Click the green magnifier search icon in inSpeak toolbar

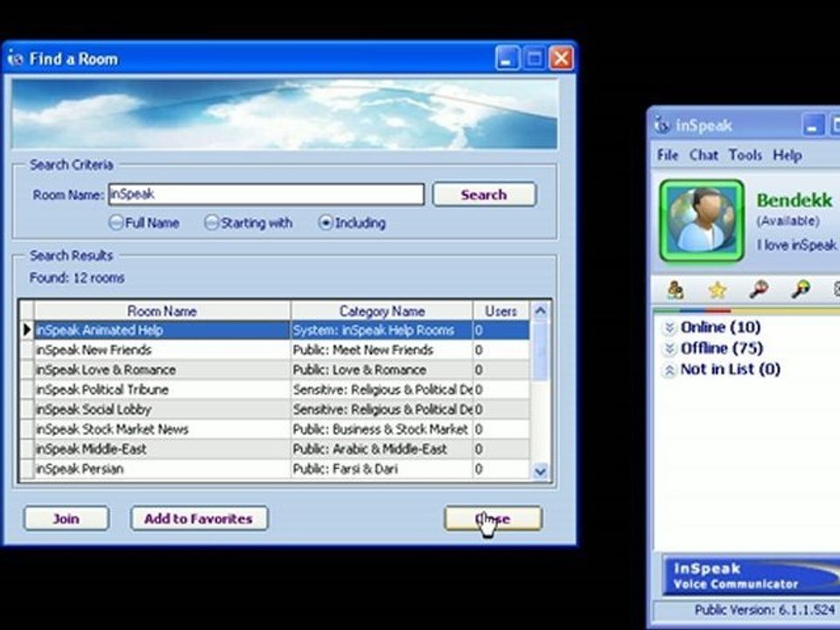[x=801, y=290]
